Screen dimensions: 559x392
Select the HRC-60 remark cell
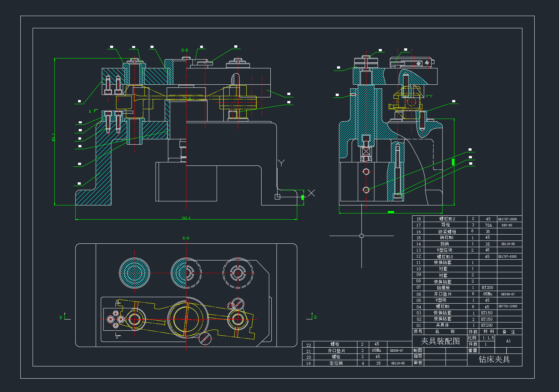coord(507,225)
